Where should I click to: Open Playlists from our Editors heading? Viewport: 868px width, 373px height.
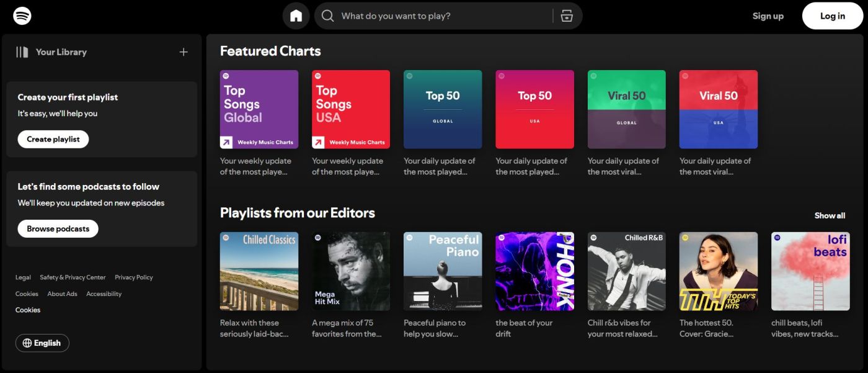pyautogui.click(x=298, y=213)
